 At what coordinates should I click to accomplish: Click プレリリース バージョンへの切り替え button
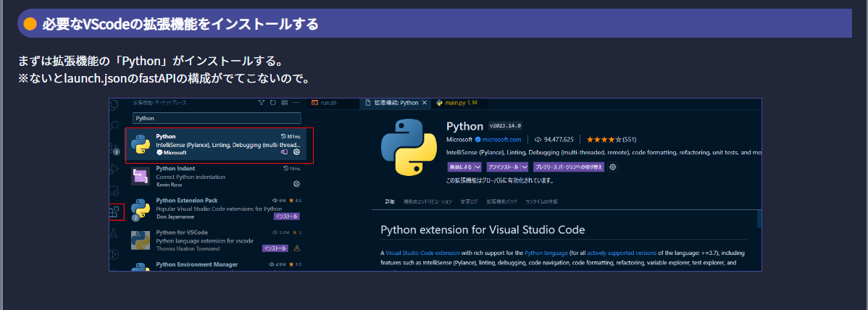569,167
